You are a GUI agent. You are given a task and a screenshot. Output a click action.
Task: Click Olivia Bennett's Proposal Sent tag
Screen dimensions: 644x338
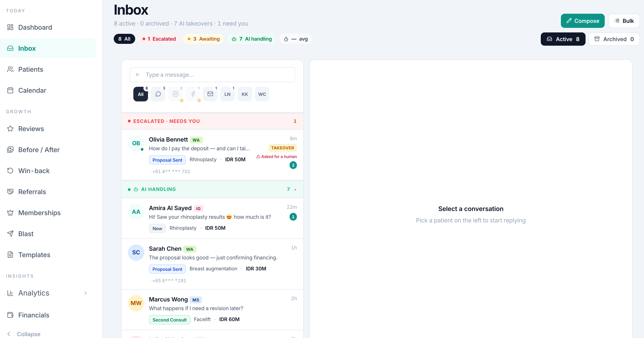click(x=167, y=160)
